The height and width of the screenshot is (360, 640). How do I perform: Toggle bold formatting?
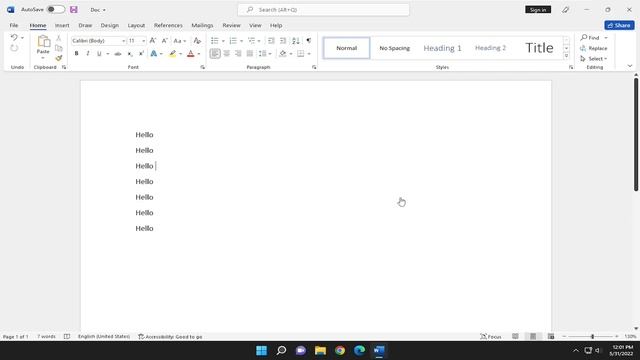click(x=76, y=54)
